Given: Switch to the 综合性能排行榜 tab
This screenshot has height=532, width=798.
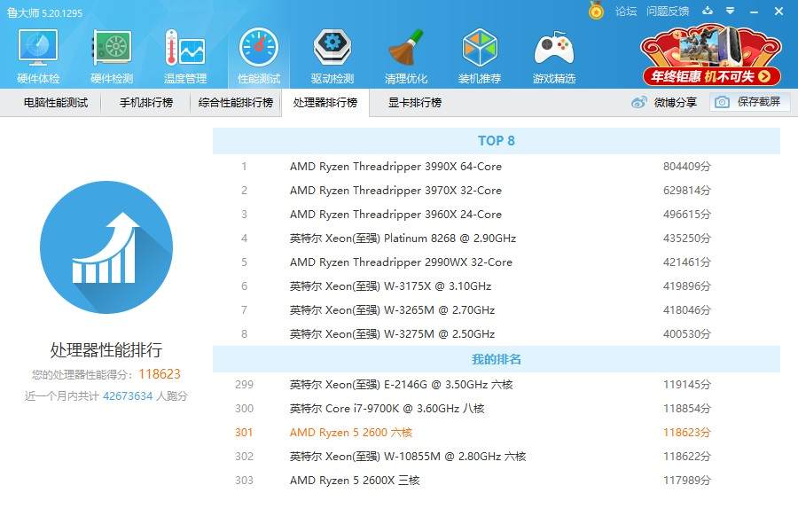Looking at the screenshot, I should tap(236, 102).
